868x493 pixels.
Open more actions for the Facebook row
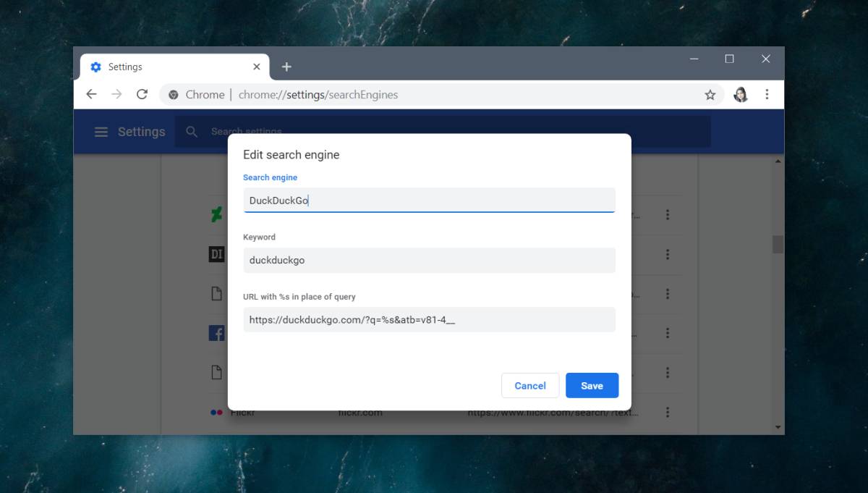click(667, 334)
